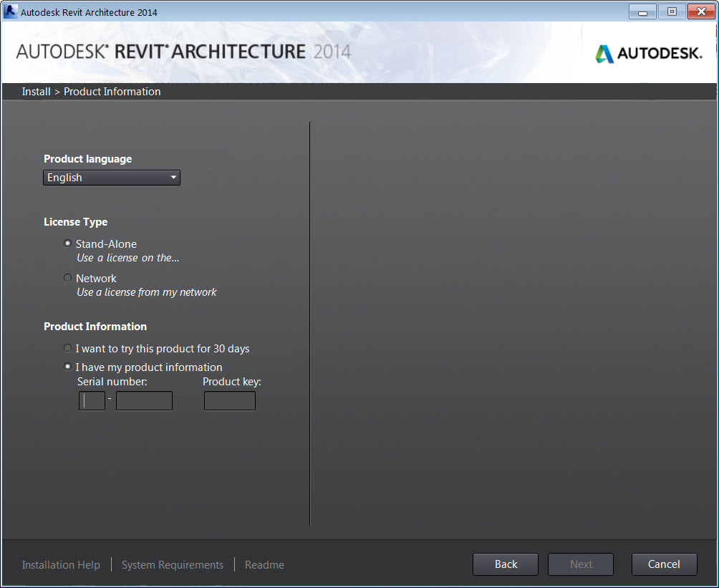The image size is (719, 588).
Task: Open the Installation Help link
Action: tap(61, 564)
